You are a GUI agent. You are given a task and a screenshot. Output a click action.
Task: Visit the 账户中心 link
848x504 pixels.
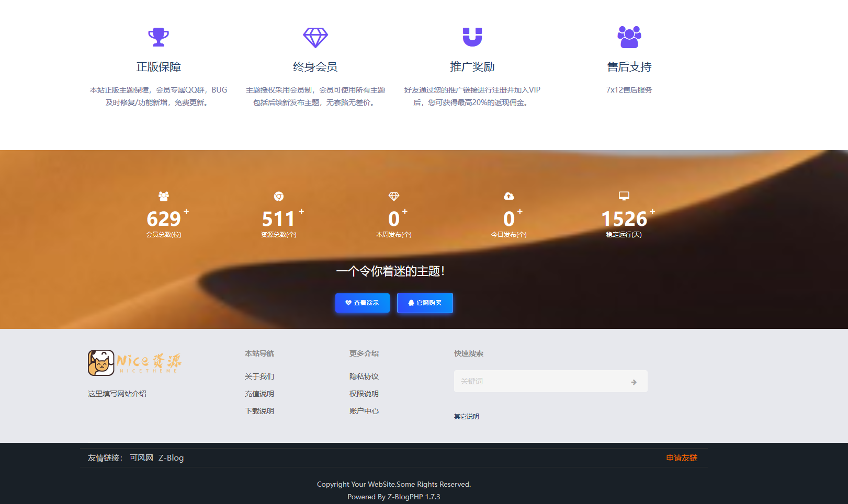pyautogui.click(x=364, y=411)
